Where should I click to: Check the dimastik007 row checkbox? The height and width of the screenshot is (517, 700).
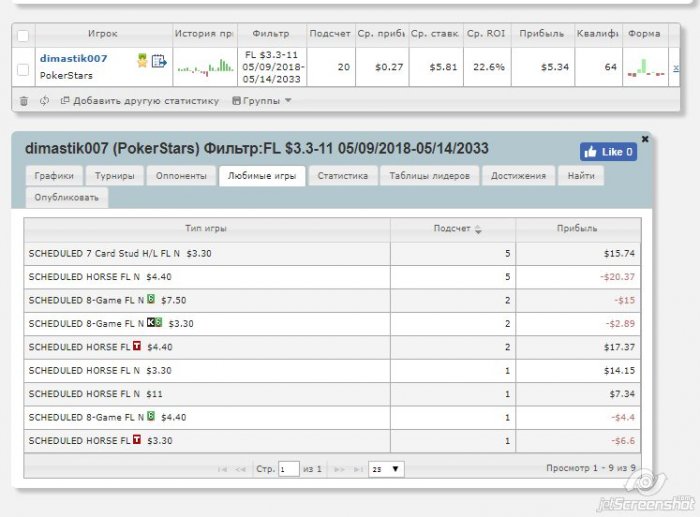[23, 70]
